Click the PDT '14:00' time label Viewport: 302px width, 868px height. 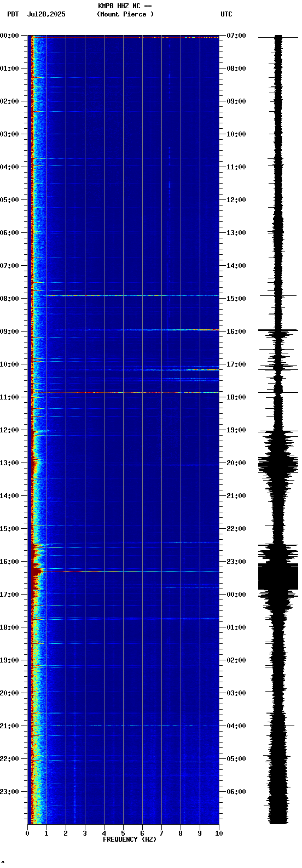pos(10,496)
